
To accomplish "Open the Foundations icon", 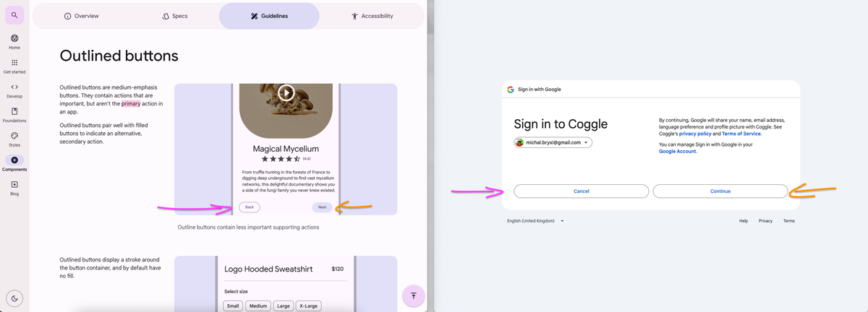I will 14,111.
